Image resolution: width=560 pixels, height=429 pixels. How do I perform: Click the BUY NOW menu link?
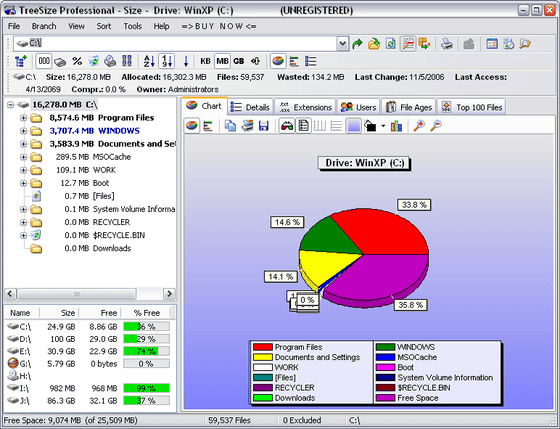tap(219, 26)
